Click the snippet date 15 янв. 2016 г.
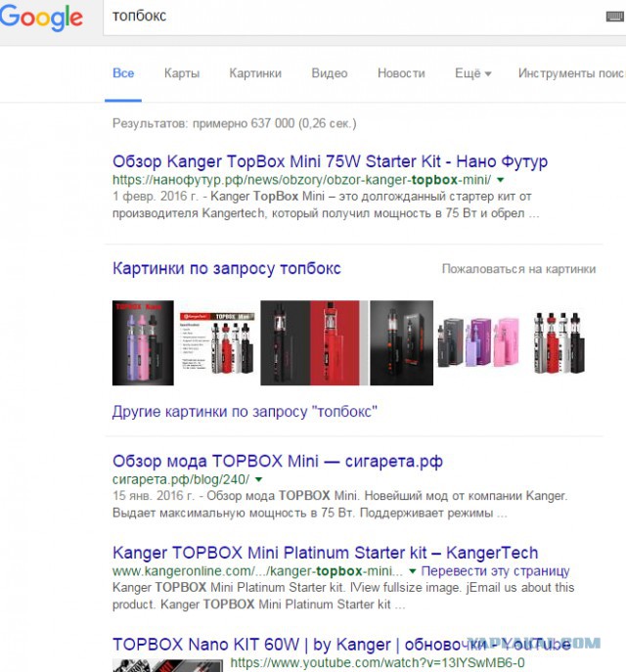The image size is (626, 672). coord(154,496)
